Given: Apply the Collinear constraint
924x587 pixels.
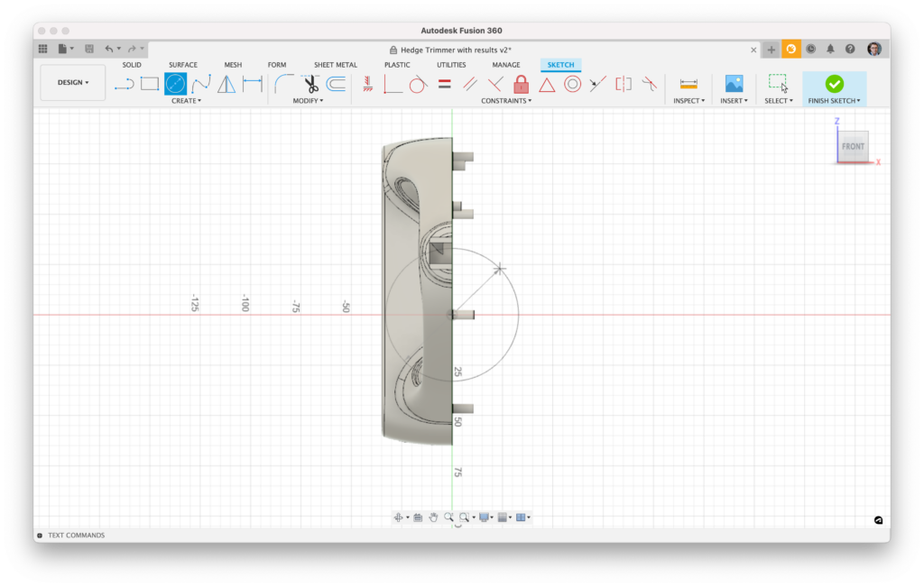Looking at the screenshot, I should (x=597, y=84).
